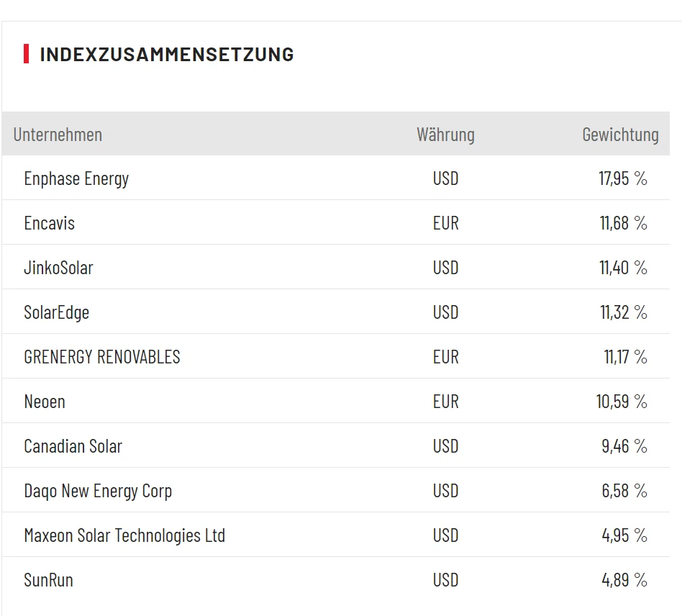Select Canadian Solar in the list
The height and width of the screenshot is (616, 682).
[x=73, y=446]
